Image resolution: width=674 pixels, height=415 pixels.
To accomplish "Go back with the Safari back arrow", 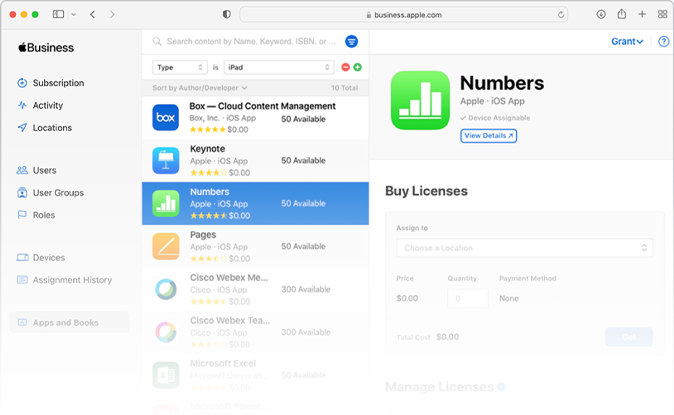I will [92, 15].
